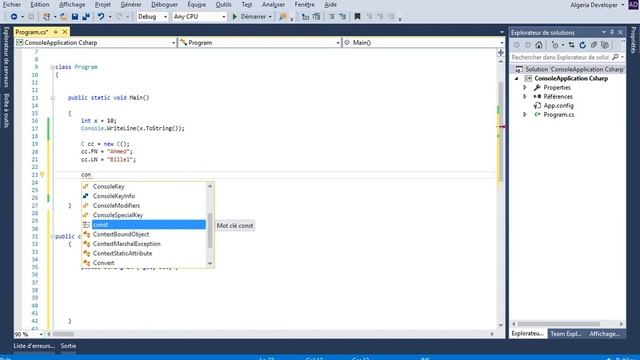Click the search magnifier in Solution Explorer
The image size is (640, 360).
(615, 57)
